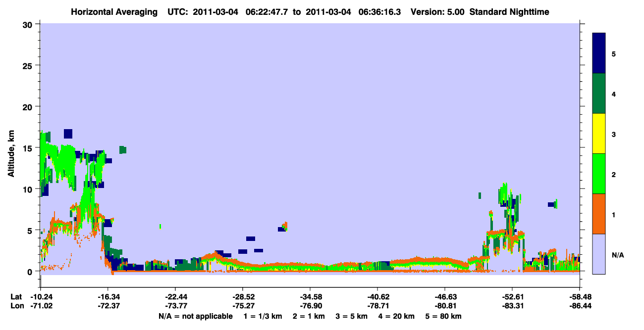Click legend text 'N/A = not applicable'
Viewport: 644px width, 330px height.
click(x=195, y=316)
